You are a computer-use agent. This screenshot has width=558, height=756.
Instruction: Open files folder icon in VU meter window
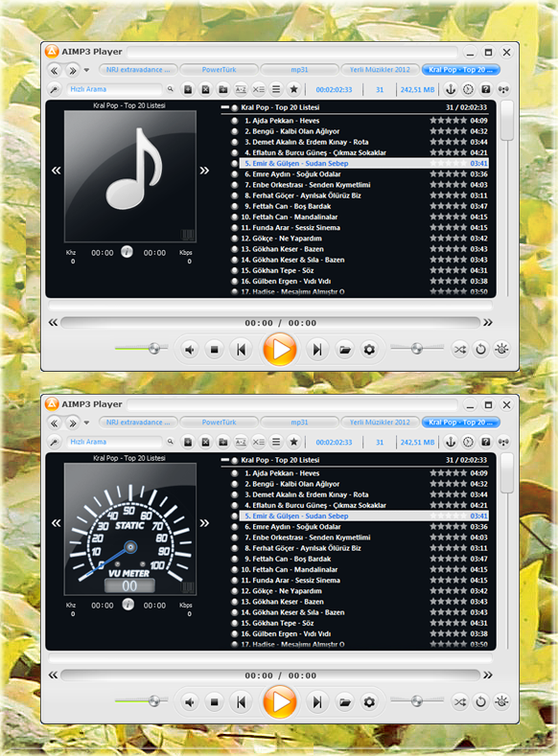(x=345, y=702)
